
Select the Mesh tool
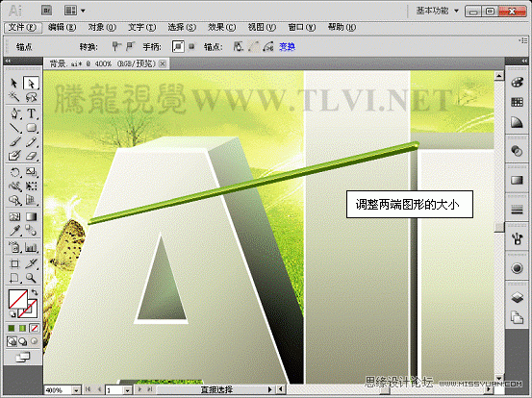[x=13, y=216]
